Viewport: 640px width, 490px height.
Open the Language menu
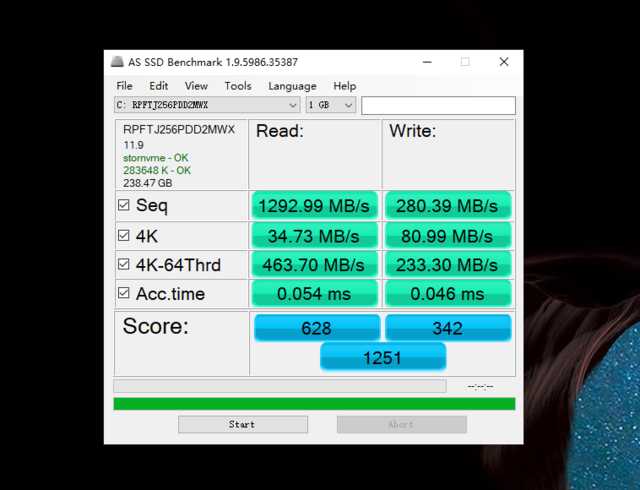point(292,86)
